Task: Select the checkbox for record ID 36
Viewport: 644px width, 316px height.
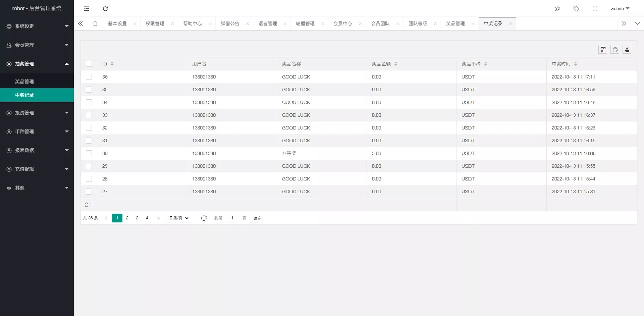Action: pyautogui.click(x=89, y=77)
